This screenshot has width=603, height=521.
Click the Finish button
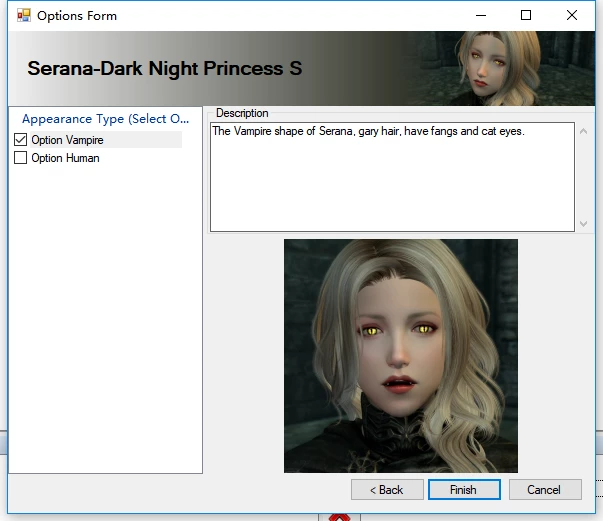click(x=464, y=489)
